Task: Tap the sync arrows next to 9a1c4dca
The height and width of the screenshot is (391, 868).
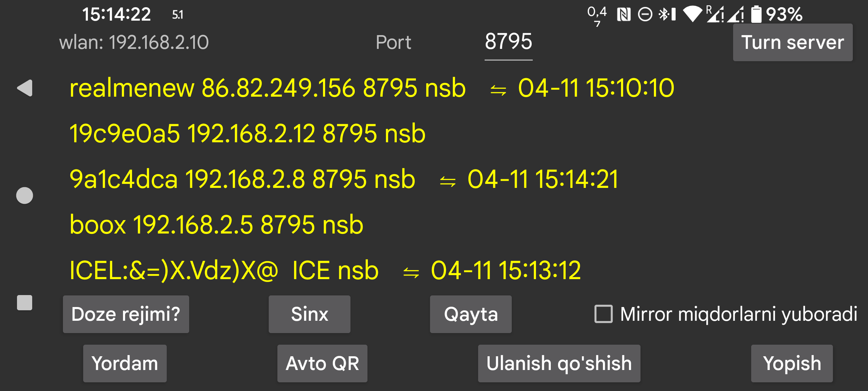Action: click(447, 181)
